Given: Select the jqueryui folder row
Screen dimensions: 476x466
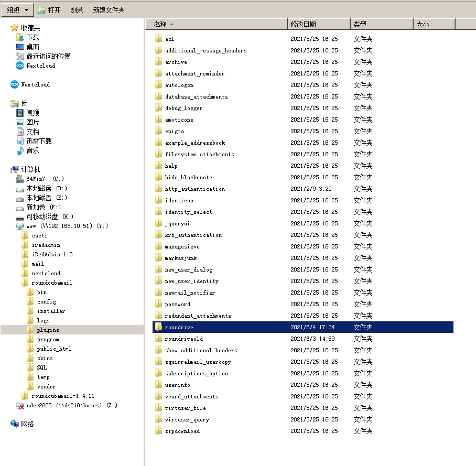Looking at the screenshot, I should (303, 223).
